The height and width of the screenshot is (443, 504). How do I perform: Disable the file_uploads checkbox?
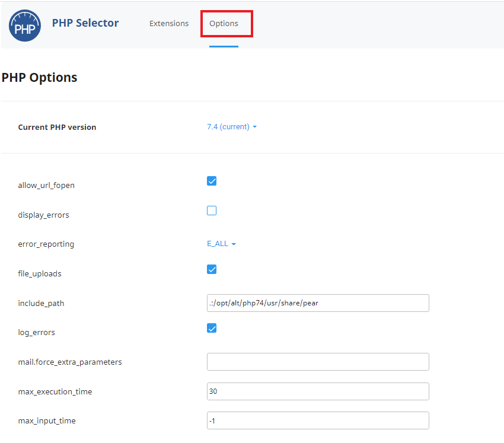212,269
